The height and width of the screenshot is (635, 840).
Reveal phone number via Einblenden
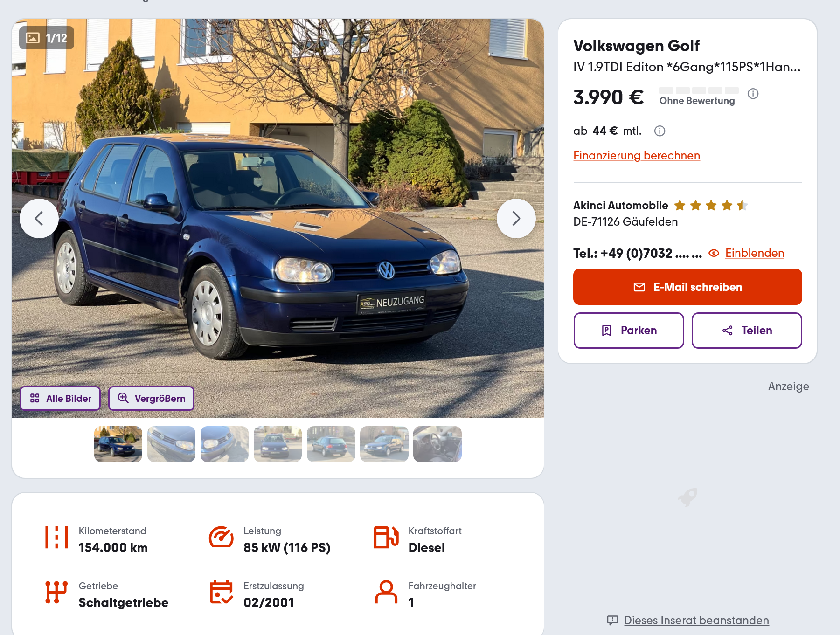click(x=754, y=253)
